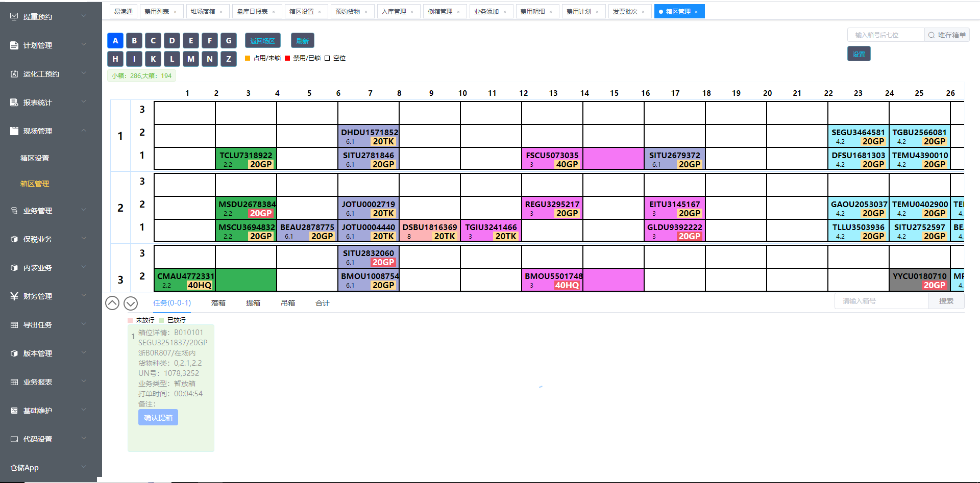Image resolution: width=980 pixels, height=483 pixels.
Task: Click the 搜索 button
Action: tap(946, 301)
